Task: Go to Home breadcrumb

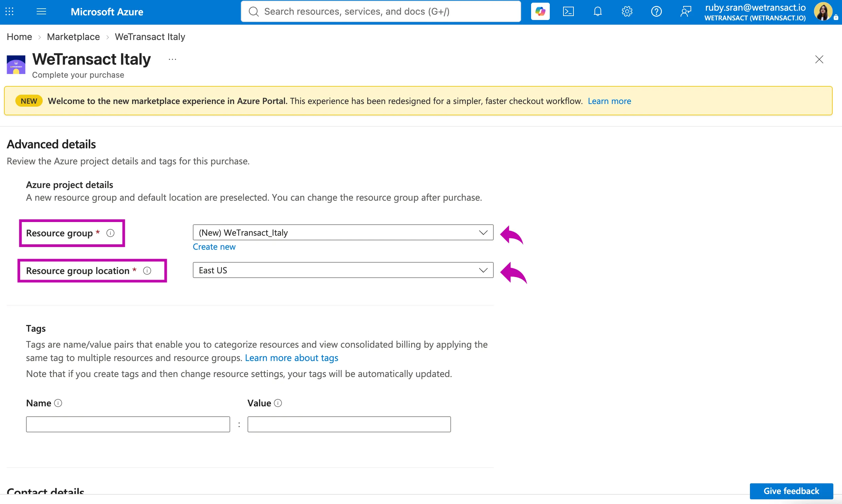Action: click(x=19, y=37)
